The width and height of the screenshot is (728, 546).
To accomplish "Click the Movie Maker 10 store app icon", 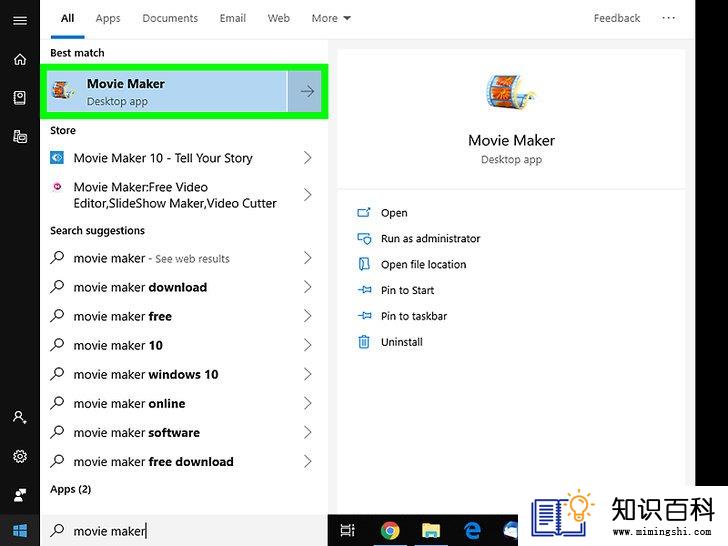I will (57, 158).
